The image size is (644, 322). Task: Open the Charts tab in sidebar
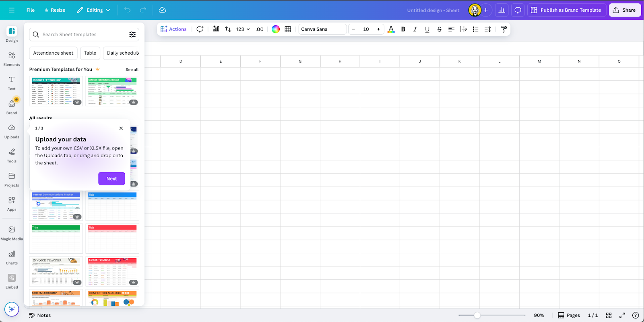(12, 257)
